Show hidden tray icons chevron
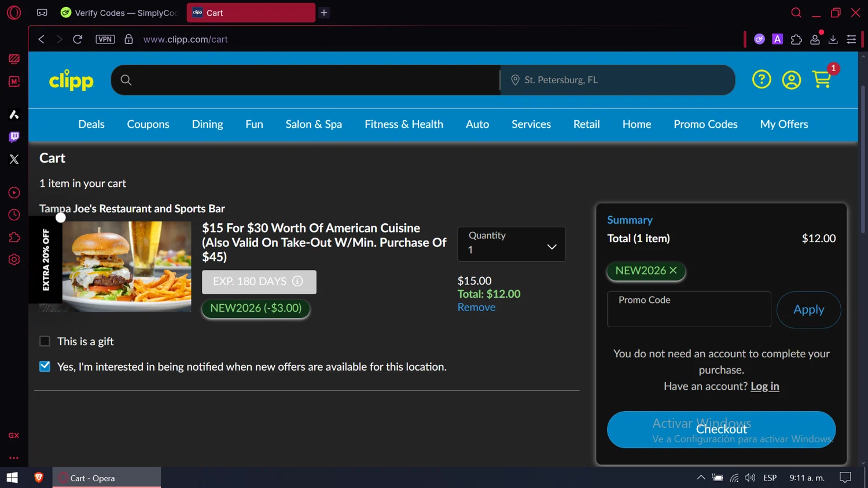 point(701,478)
